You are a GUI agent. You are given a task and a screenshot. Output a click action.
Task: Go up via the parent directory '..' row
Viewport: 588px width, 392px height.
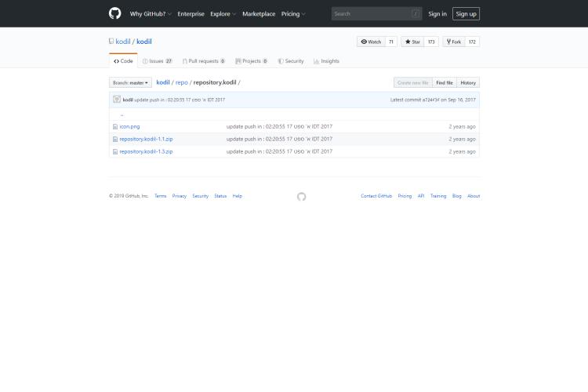(122, 114)
